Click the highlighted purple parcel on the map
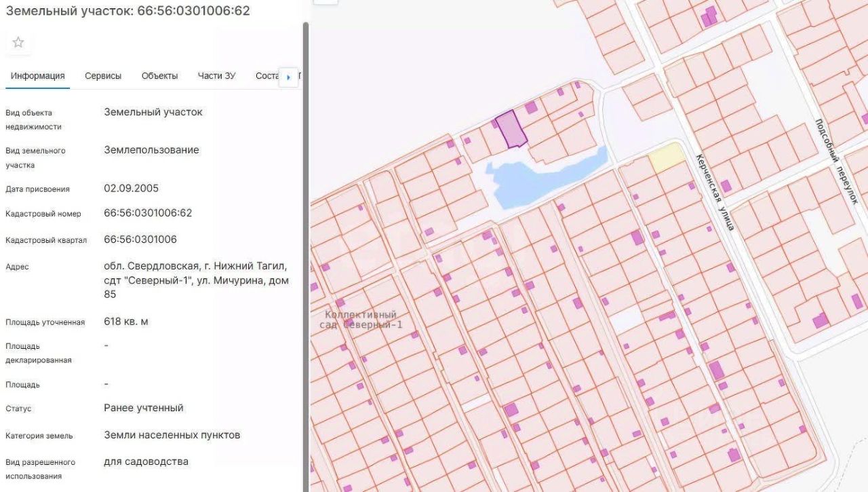Image resolution: width=868 pixels, height=492 pixels. [x=511, y=130]
